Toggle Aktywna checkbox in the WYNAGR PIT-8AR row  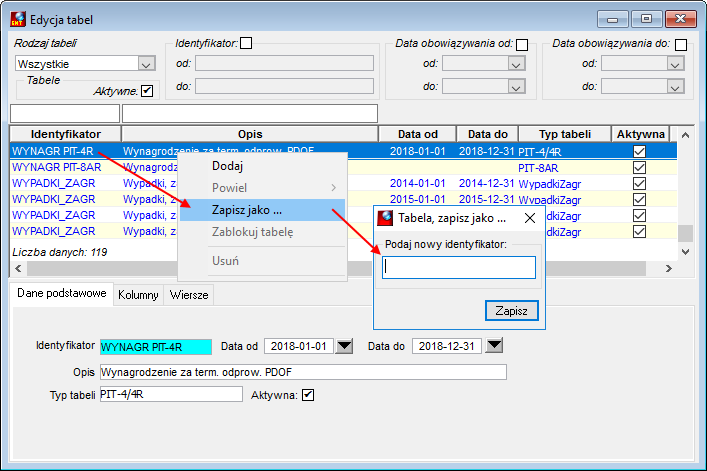point(639,168)
